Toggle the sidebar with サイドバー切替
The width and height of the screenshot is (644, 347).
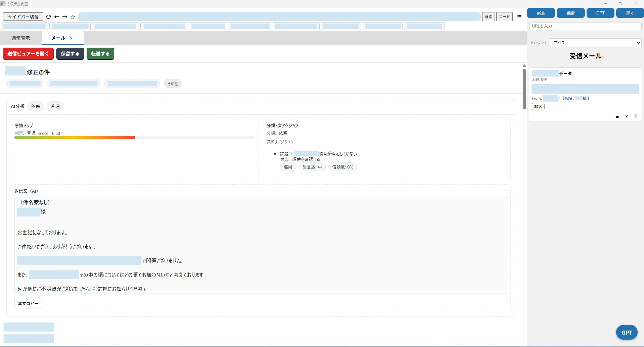click(x=23, y=17)
